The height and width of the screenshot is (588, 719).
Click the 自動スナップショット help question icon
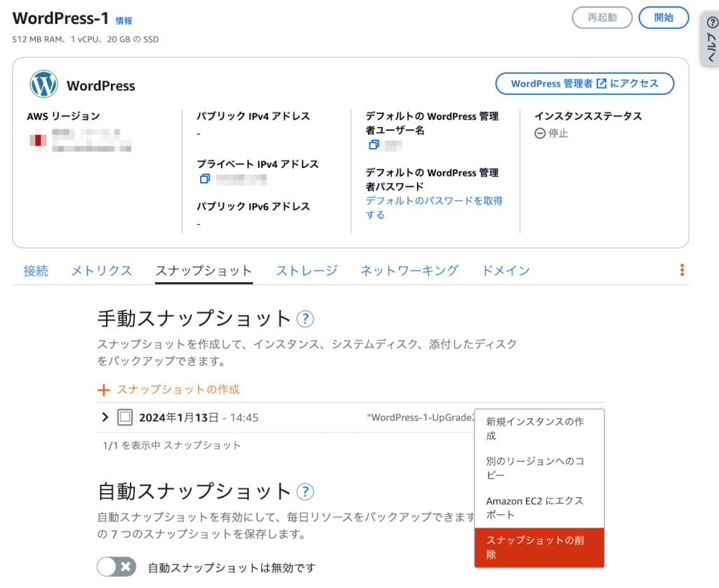[305, 492]
